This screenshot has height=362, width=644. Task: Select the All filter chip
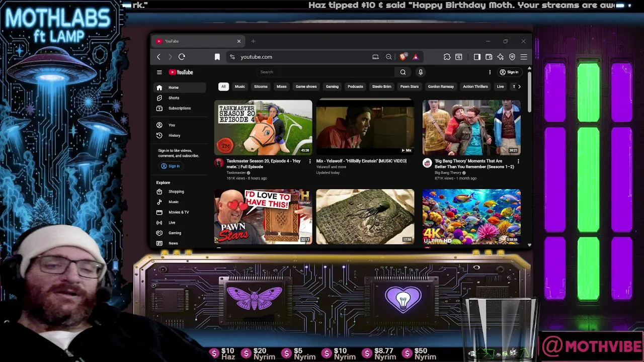point(223,86)
